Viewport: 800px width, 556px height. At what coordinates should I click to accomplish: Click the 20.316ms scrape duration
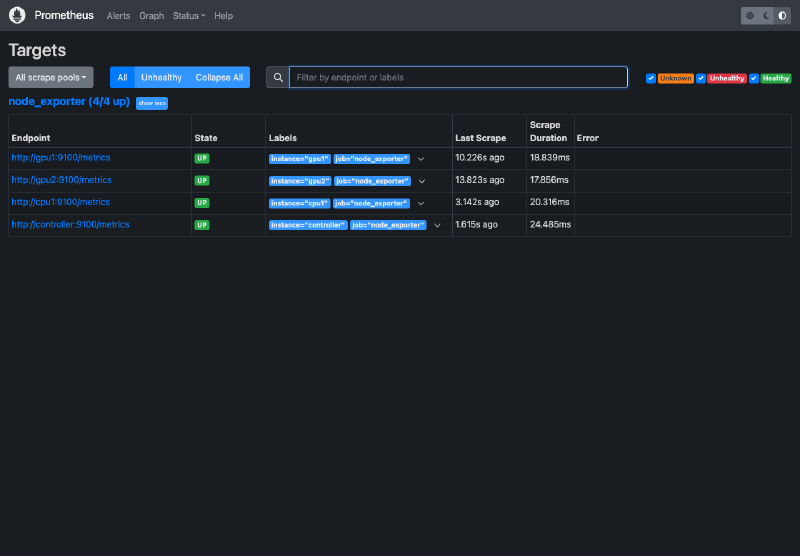click(x=549, y=202)
